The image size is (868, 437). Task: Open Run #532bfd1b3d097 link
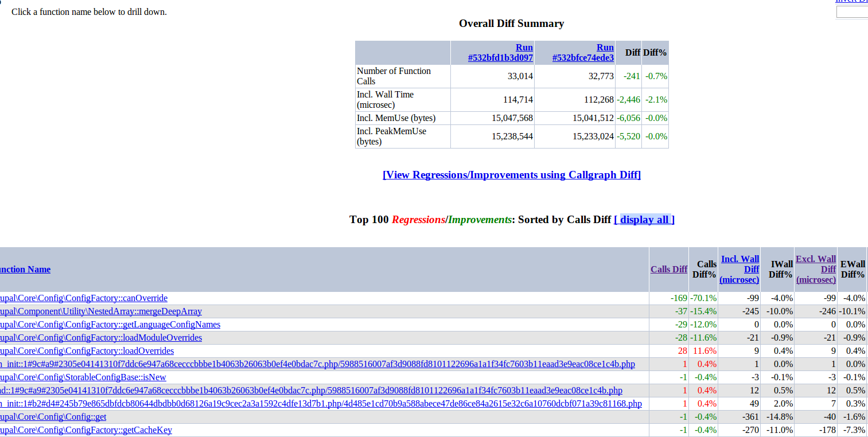(x=500, y=53)
